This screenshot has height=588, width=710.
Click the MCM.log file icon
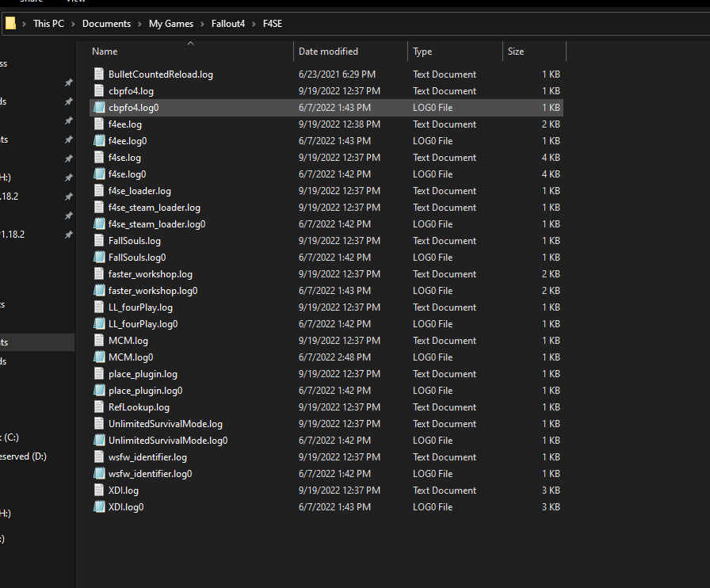pos(99,340)
